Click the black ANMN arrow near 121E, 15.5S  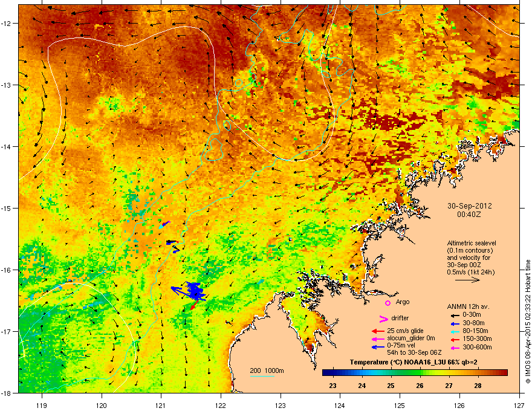172,242
